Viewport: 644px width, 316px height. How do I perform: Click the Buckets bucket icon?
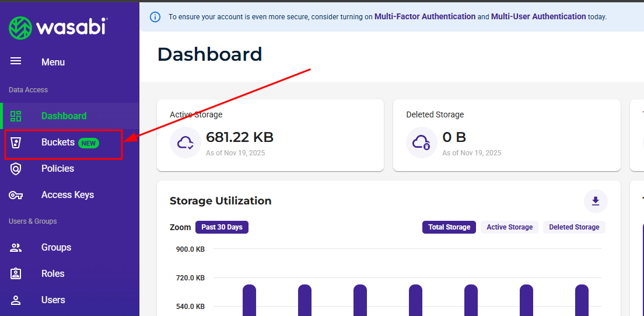tap(16, 143)
